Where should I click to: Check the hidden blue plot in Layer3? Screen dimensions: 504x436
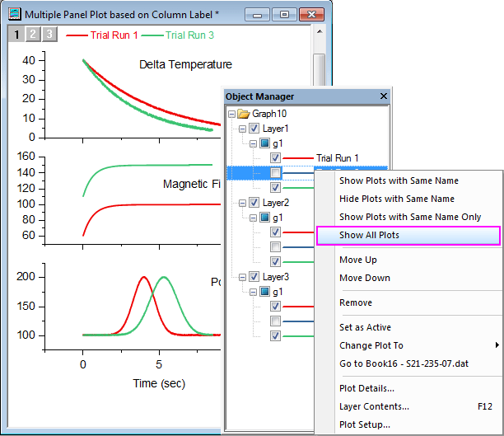tap(275, 321)
